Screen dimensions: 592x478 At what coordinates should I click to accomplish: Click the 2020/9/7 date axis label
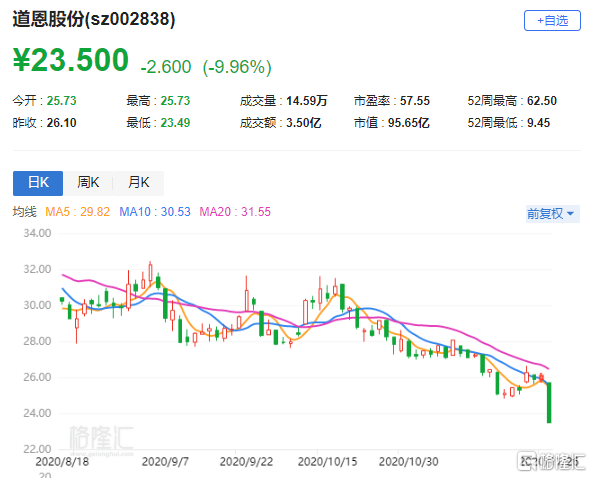point(165,461)
